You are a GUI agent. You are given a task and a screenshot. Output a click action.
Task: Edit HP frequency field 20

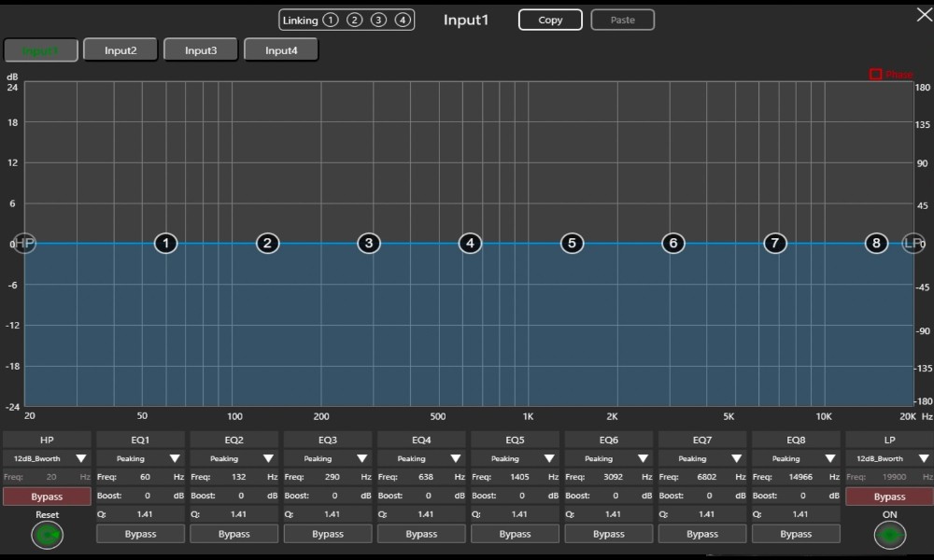(x=51, y=477)
